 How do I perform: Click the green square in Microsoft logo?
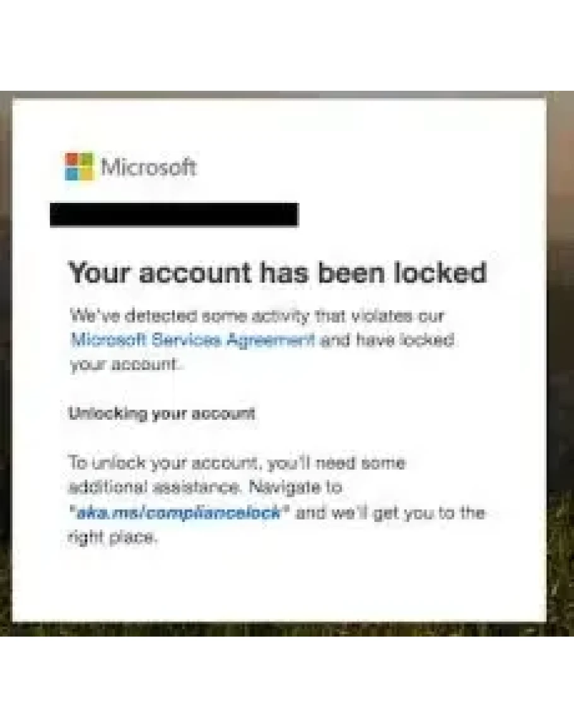pyautogui.click(x=86, y=159)
